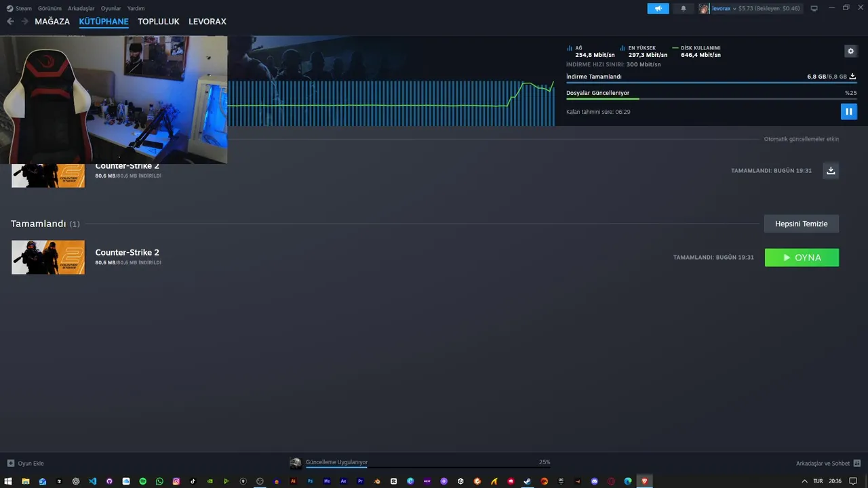Open Brave browser from taskbar

(645, 481)
